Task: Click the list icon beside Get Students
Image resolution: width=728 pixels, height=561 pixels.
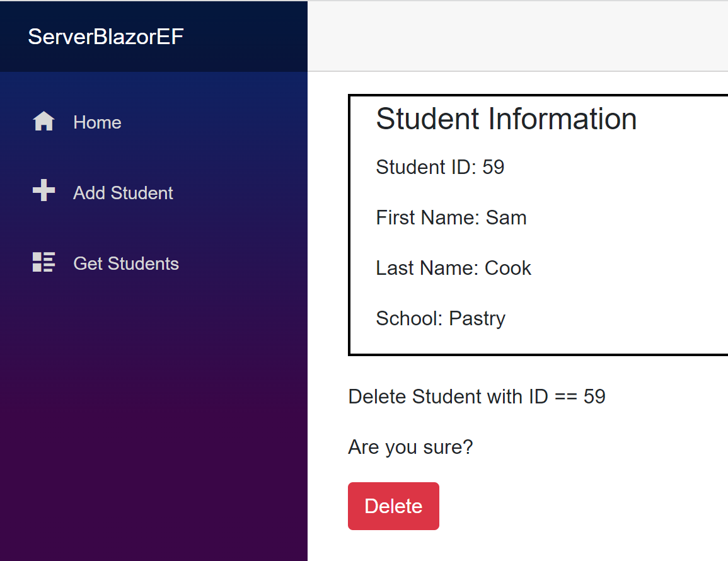Action: coord(43,262)
